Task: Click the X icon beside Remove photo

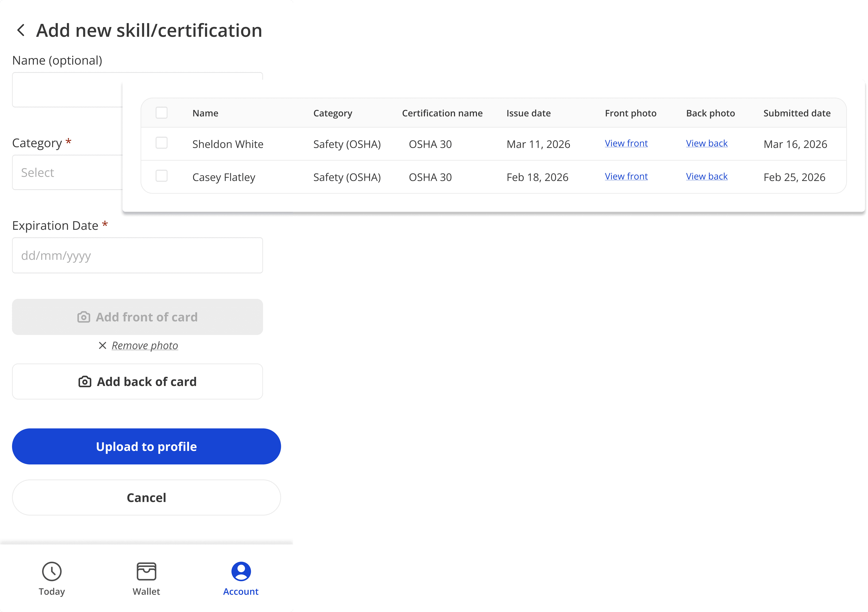Action: tap(102, 345)
